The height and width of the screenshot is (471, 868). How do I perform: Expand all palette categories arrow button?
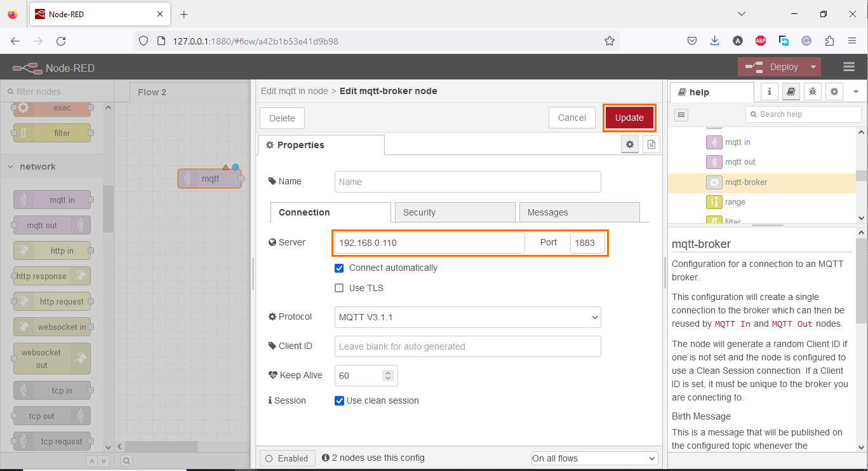(103, 461)
